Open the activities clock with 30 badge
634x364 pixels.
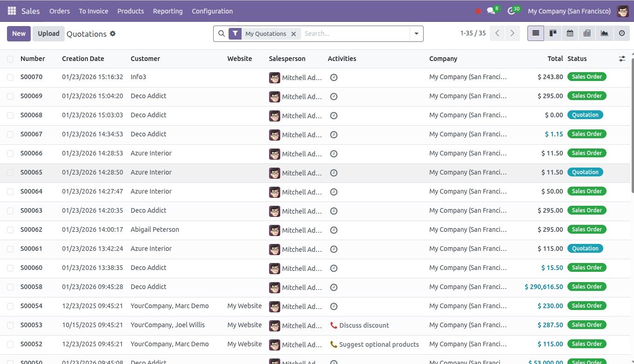(511, 11)
